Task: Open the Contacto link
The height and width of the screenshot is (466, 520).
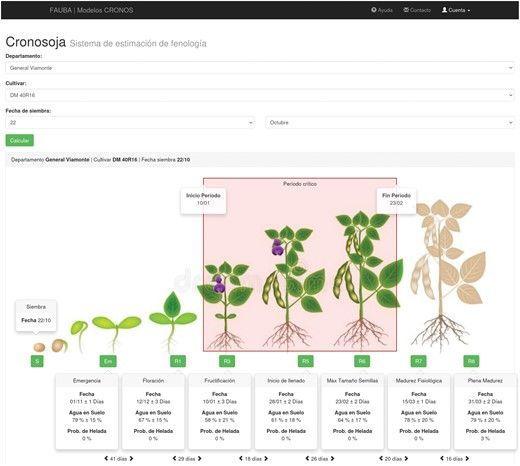Action: coord(417,10)
